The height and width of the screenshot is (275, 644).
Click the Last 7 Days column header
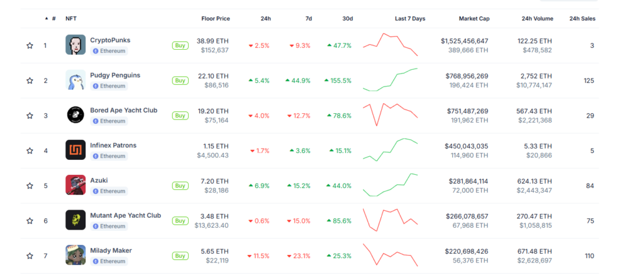pyautogui.click(x=410, y=18)
